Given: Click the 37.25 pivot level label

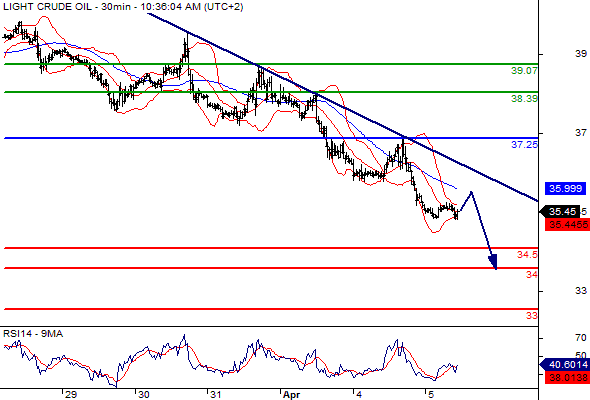Looking at the screenshot, I should 524,144.
